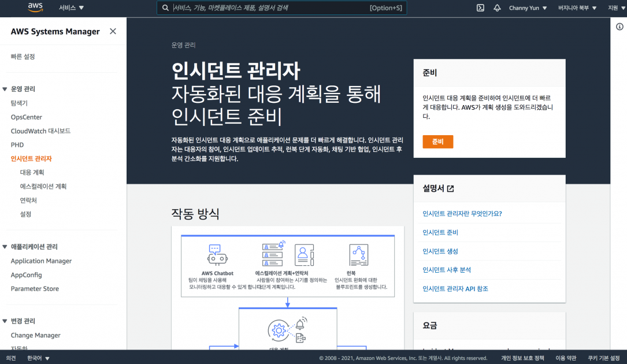Open the notifications bell
This screenshot has height=364, width=627.
click(498, 8)
